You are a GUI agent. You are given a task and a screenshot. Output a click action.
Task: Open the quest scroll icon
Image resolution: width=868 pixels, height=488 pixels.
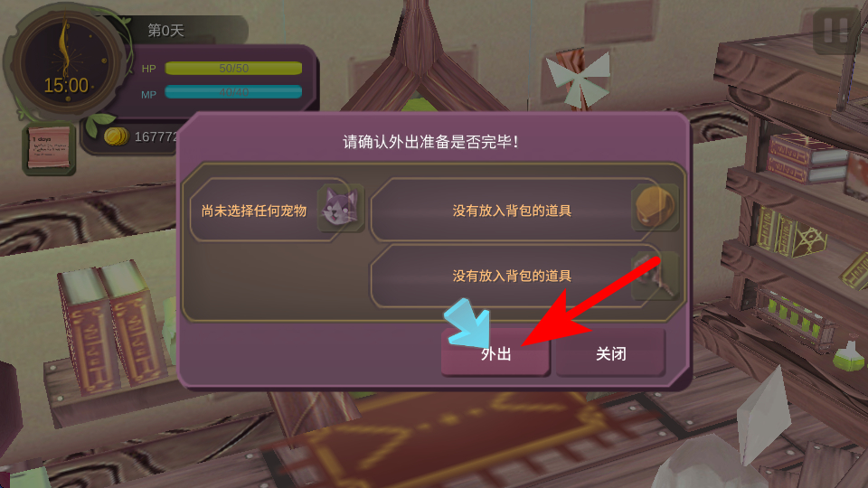coord(49,147)
